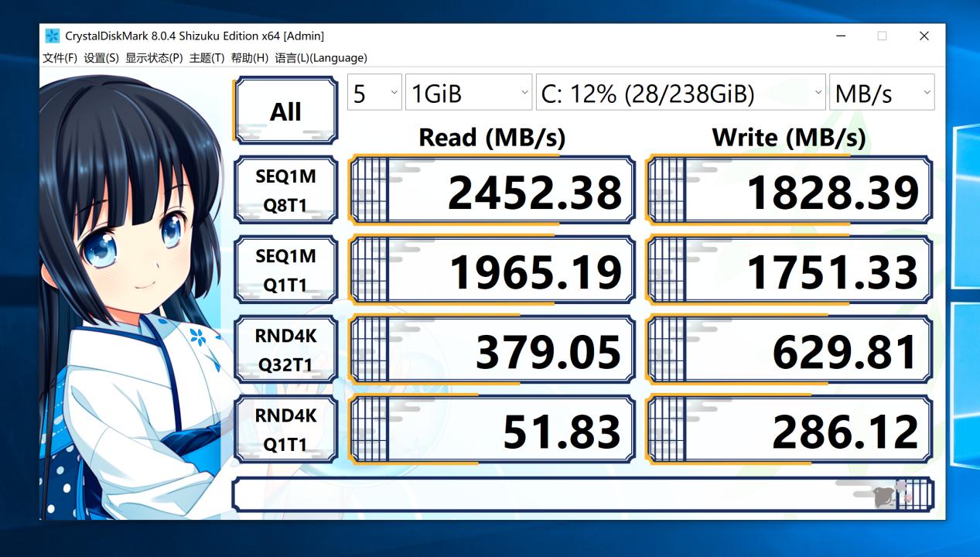Open the MB/s units dropdown

pos(882,92)
